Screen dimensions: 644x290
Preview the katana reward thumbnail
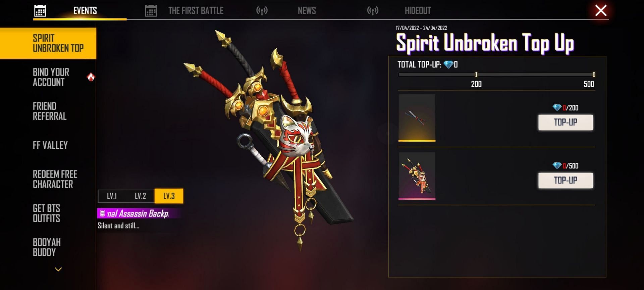(x=417, y=118)
